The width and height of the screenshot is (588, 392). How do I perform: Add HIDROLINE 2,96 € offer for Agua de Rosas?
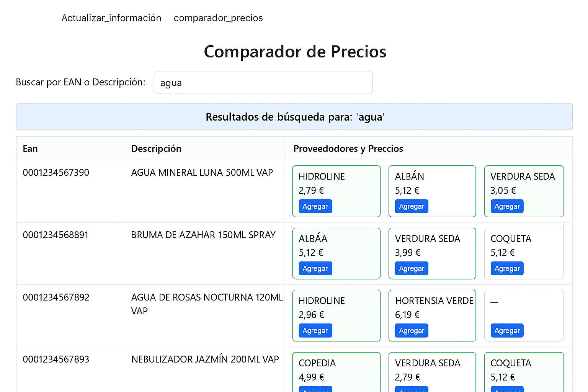click(x=315, y=331)
